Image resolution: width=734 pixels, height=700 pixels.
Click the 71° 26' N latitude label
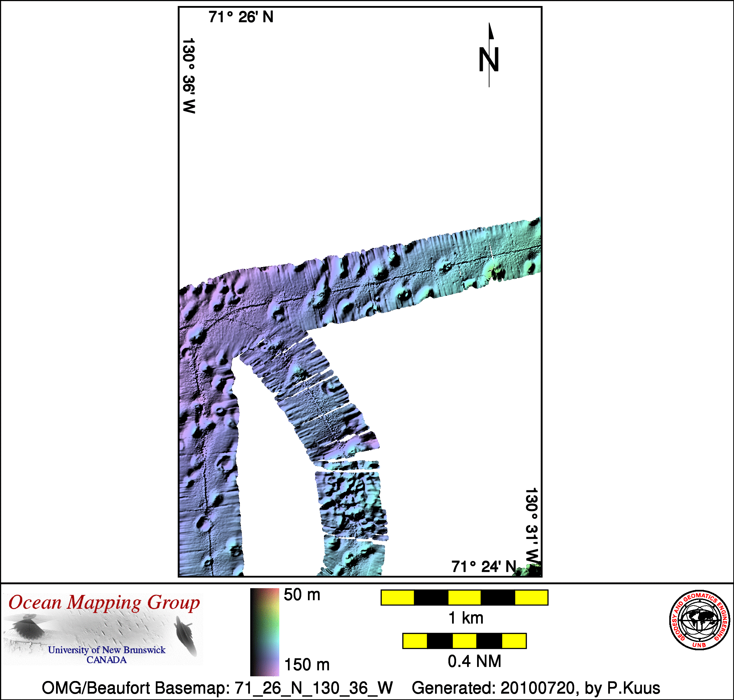[x=241, y=17]
